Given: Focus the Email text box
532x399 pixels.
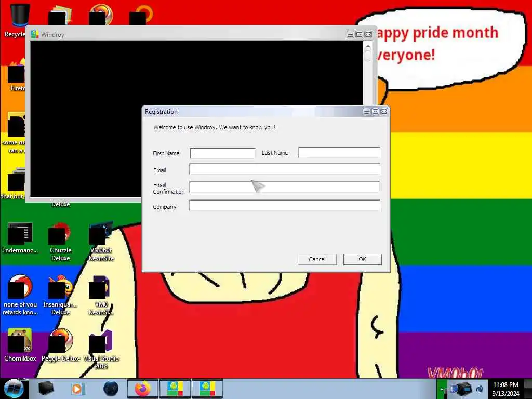Looking at the screenshot, I should point(285,169).
